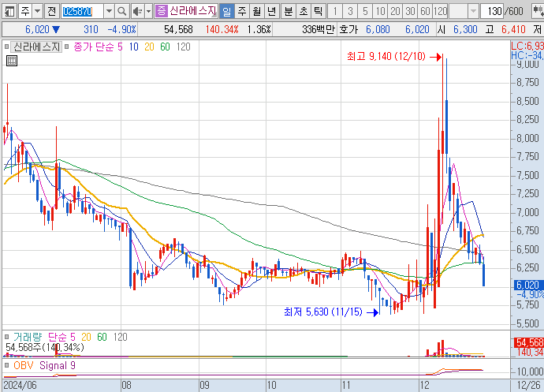
Task: Click the 2024/06 date label on axis
Action: pos(20,385)
